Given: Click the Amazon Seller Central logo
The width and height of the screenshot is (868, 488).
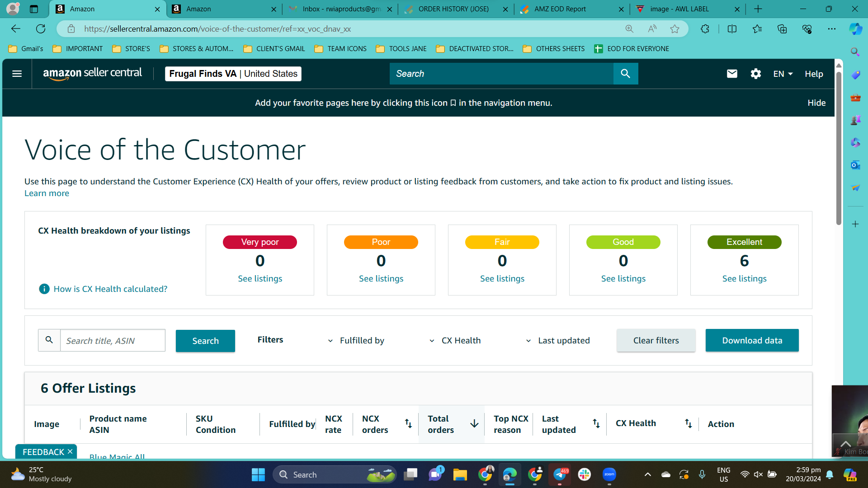Looking at the screenshot, I should (x=92, y=74).
